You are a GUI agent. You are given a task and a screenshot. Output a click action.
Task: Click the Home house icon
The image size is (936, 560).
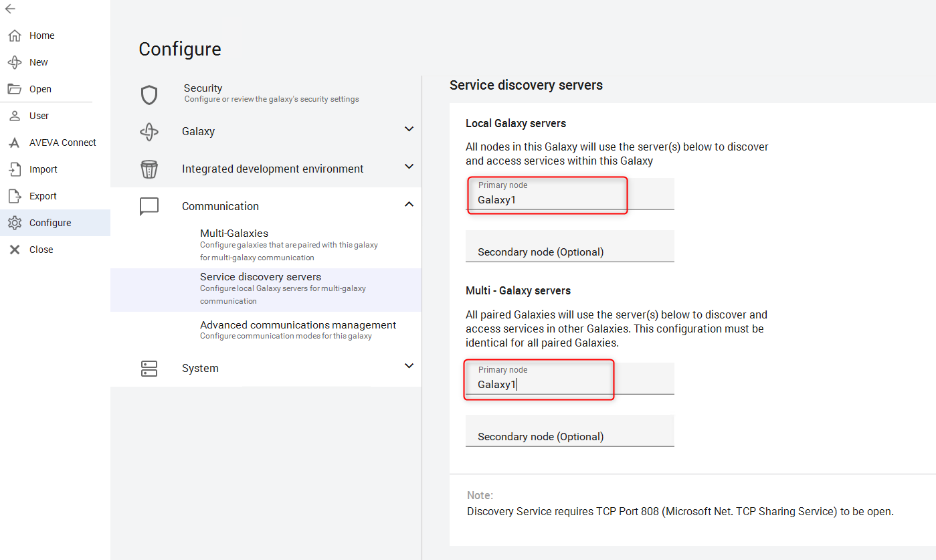coord(15,35)
